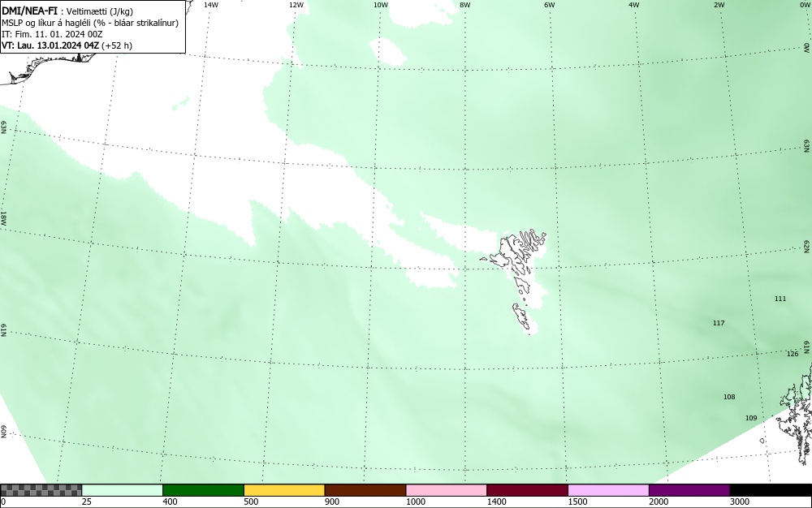Click the 10W longitude label
Screen dimensions: 812x508
(x=381, y=5)
